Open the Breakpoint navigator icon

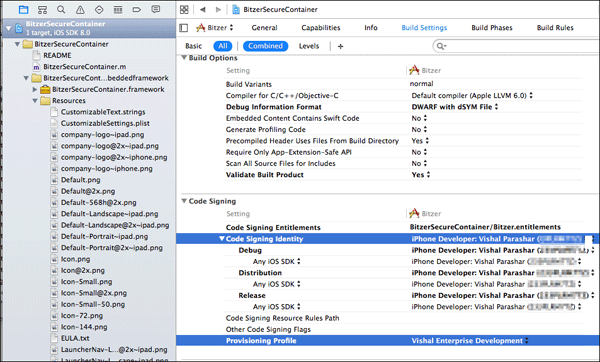click(x=137, y=10)
